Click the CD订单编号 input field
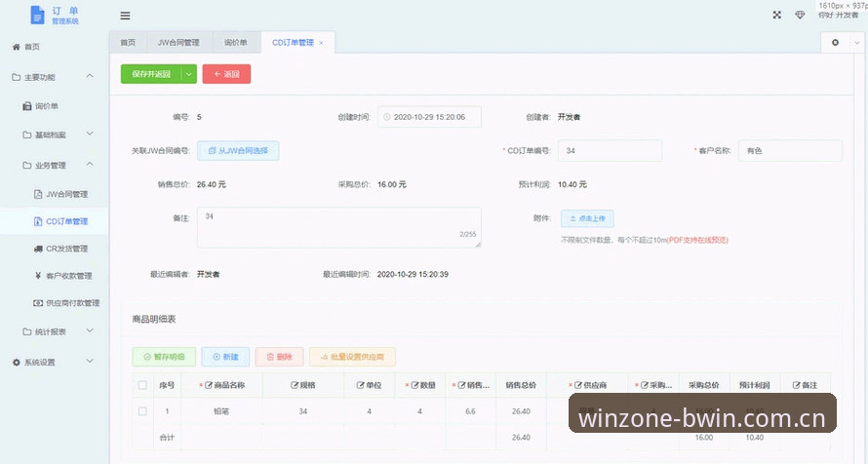 pyautogui.click(x=610, y=150)
